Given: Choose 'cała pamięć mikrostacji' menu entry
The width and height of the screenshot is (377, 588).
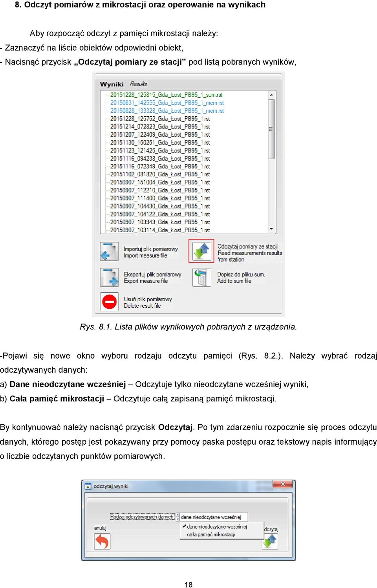Looking at the screenshot, I should 211,535.
